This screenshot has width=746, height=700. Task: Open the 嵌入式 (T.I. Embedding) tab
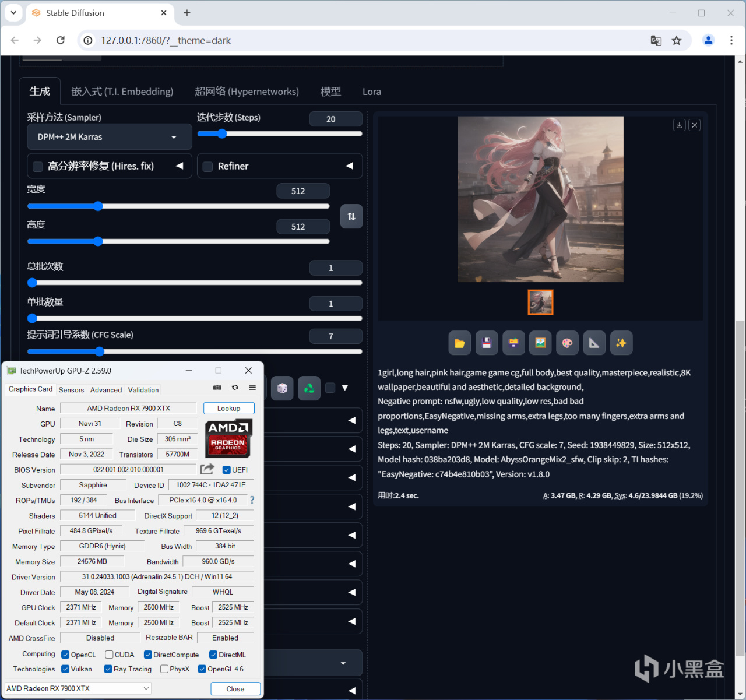click(x=122, y=92)
